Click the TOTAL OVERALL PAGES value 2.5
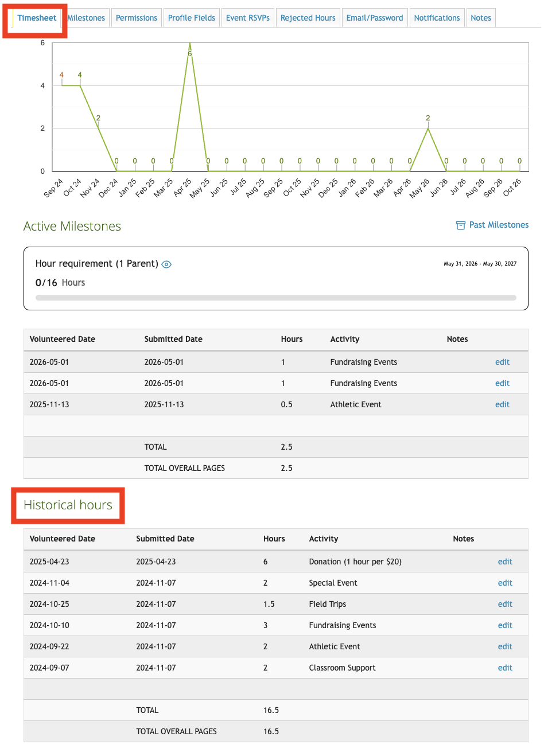 click(287, 468)
